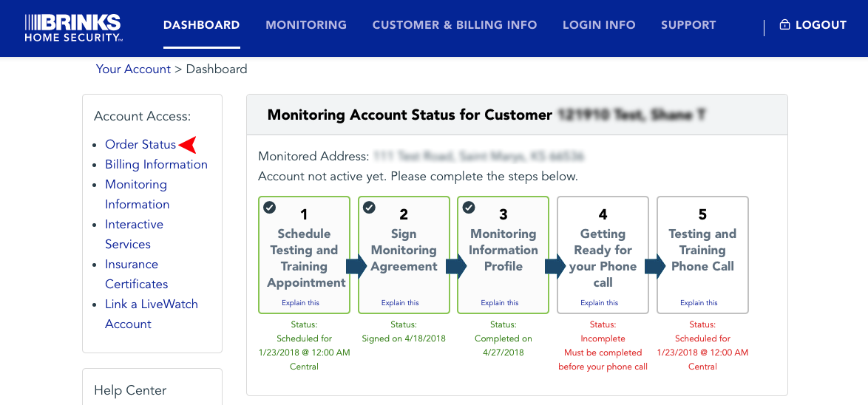Select the Monitoring Information Profile step card
This screenshot has height=405, width=868.
click(503, 255)
